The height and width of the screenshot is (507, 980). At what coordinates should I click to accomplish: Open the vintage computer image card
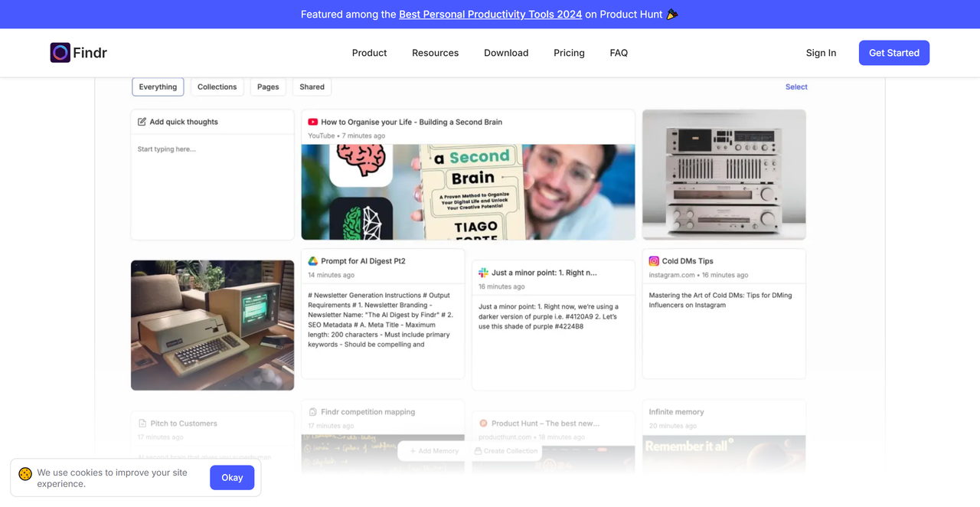click(212, 325)
